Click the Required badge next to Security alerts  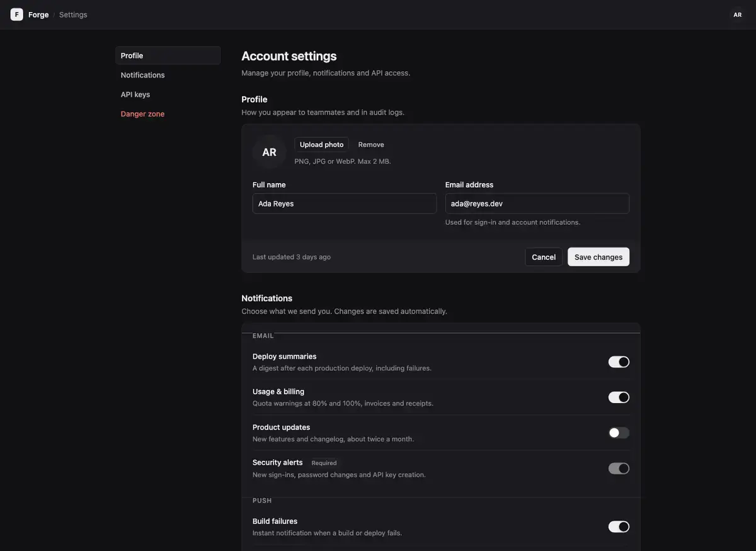[x=324, y=463]
